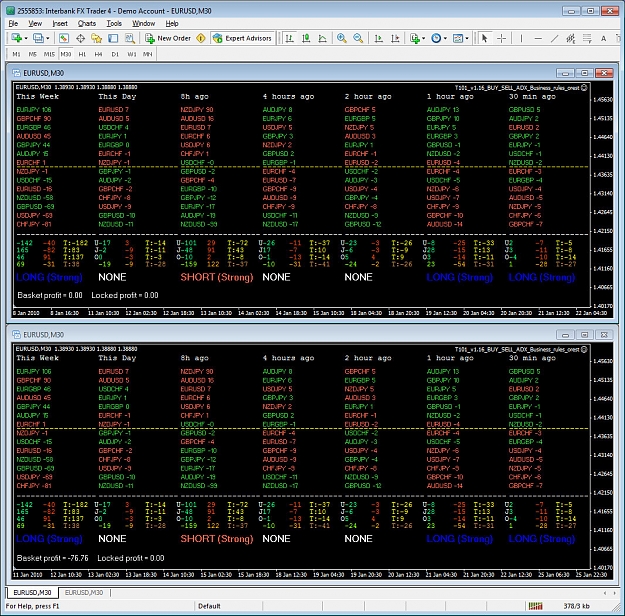
Task: Toggle the Expert Advisors button
Action: pyautogui.click(x=242, y=38)
